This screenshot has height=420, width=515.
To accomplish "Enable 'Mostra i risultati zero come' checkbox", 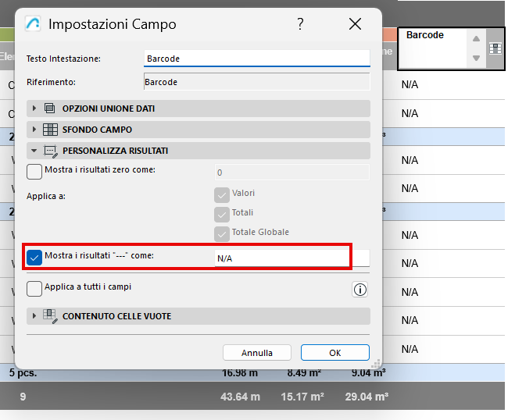I will [35, 172].
